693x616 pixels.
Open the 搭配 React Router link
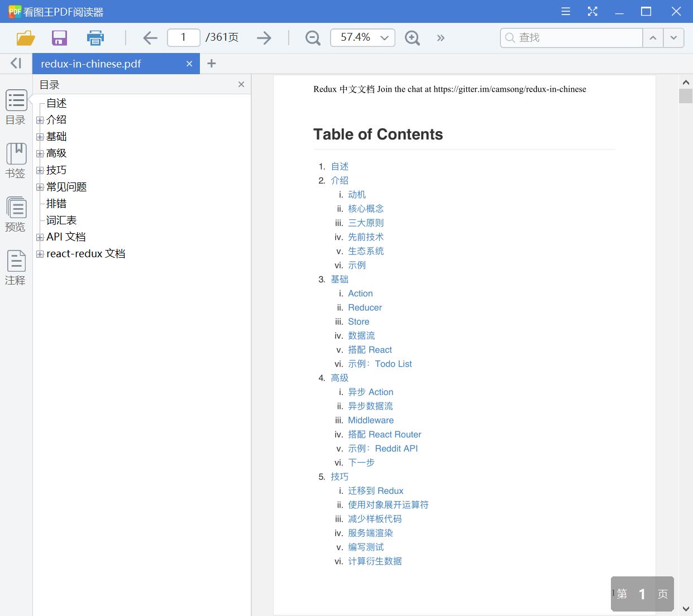(385, 434)
